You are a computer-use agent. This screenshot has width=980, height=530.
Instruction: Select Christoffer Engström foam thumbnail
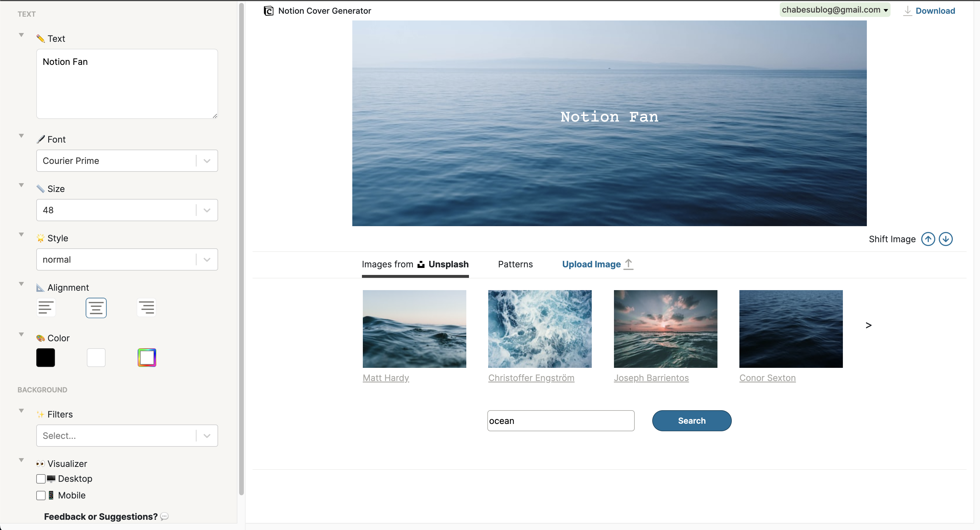click(x=540, y=329)
